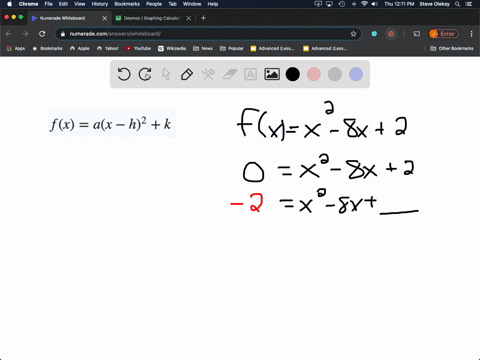
Task: Undo the last whiteboard stroke
Action: [124, 74]
